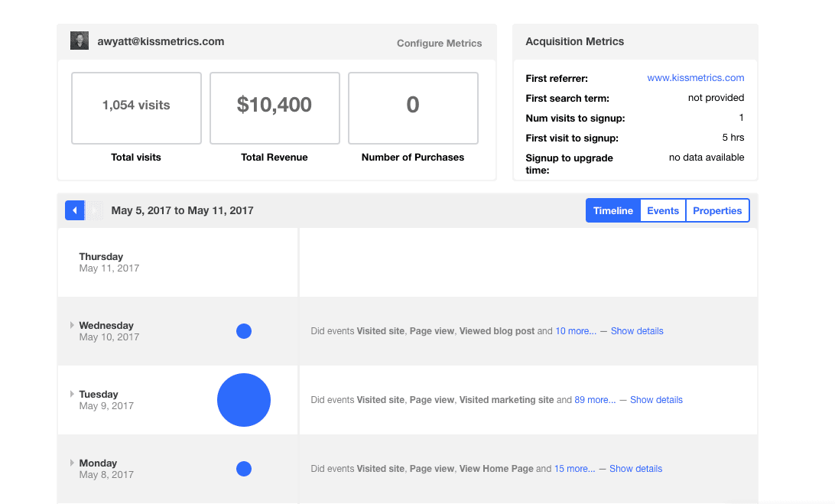Image resolution: width=835 pixels, height=504 pixels.
Task: Click the Wednesday activity dot
Action: 244,331
